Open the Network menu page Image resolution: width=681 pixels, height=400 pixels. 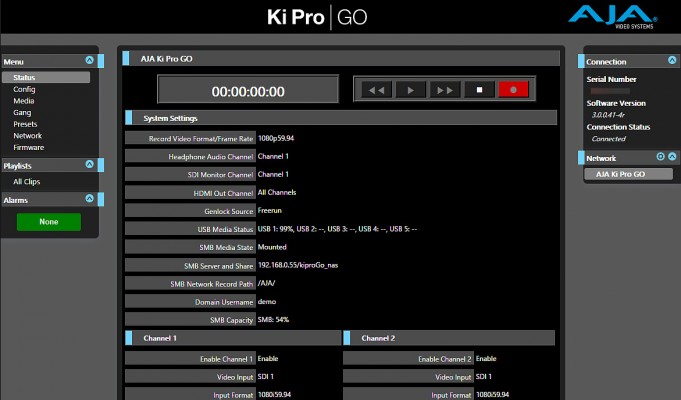pos(27,136)
